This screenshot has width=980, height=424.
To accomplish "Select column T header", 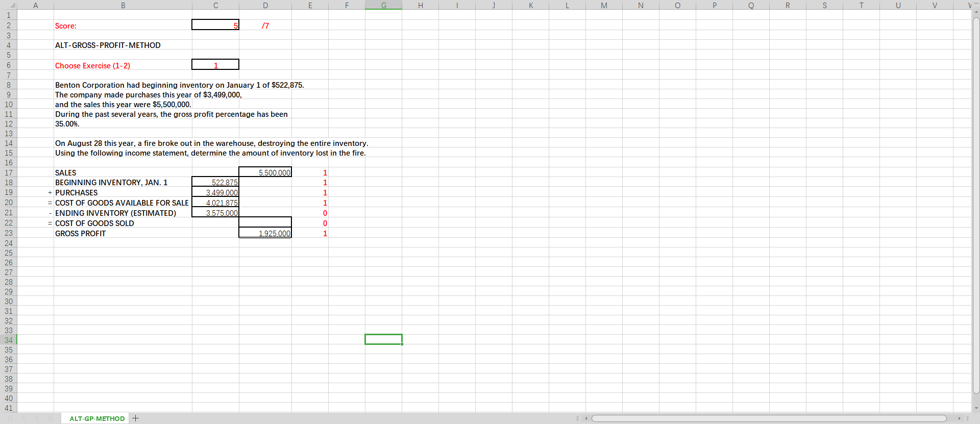I will tap(862, 5).
